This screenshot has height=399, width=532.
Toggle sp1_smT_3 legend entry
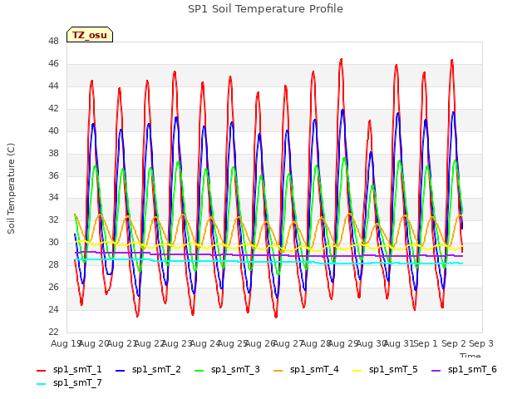point(227,369)
